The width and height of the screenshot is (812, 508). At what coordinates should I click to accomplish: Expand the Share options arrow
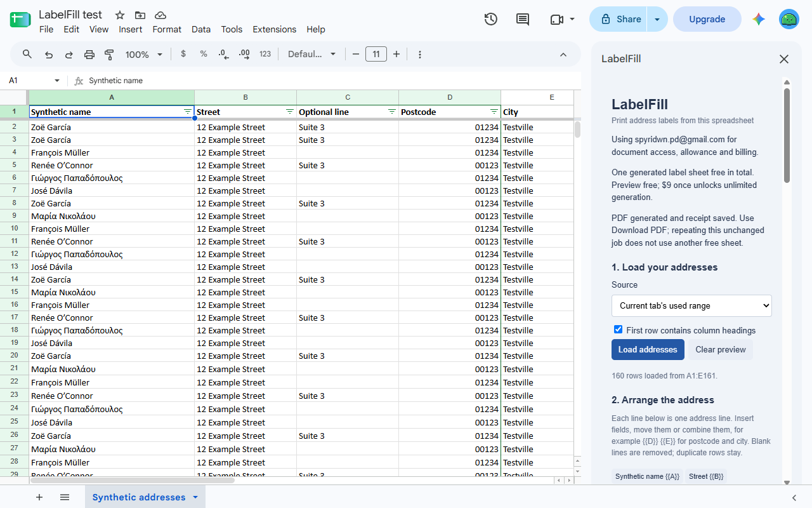click(657, 19)
